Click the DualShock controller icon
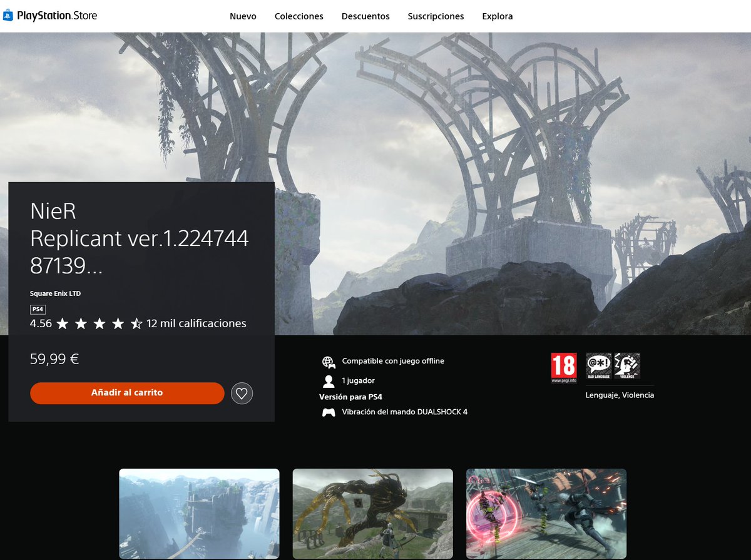 329,412
